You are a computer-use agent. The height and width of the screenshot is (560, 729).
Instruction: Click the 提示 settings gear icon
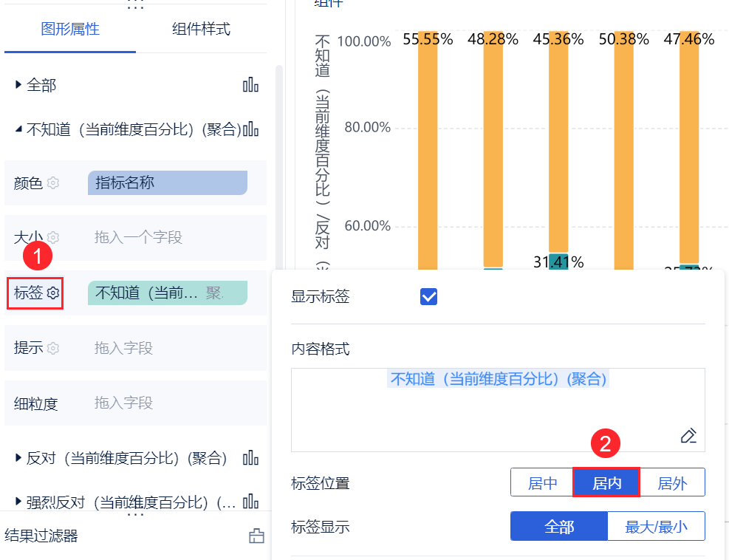(53, 348)
